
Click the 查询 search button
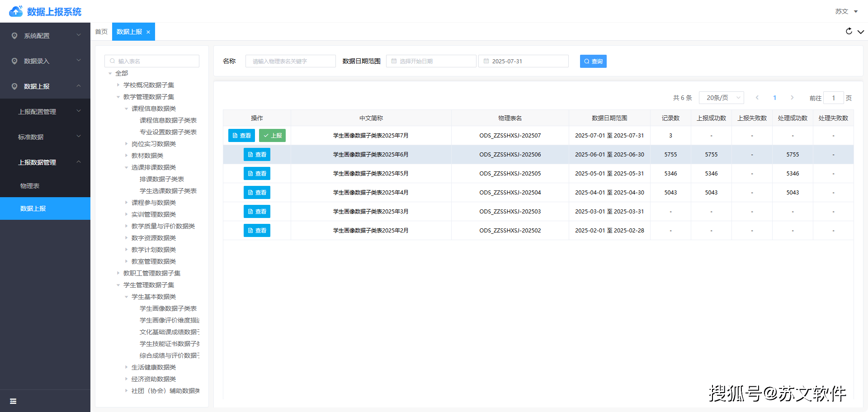click(593, 61)
